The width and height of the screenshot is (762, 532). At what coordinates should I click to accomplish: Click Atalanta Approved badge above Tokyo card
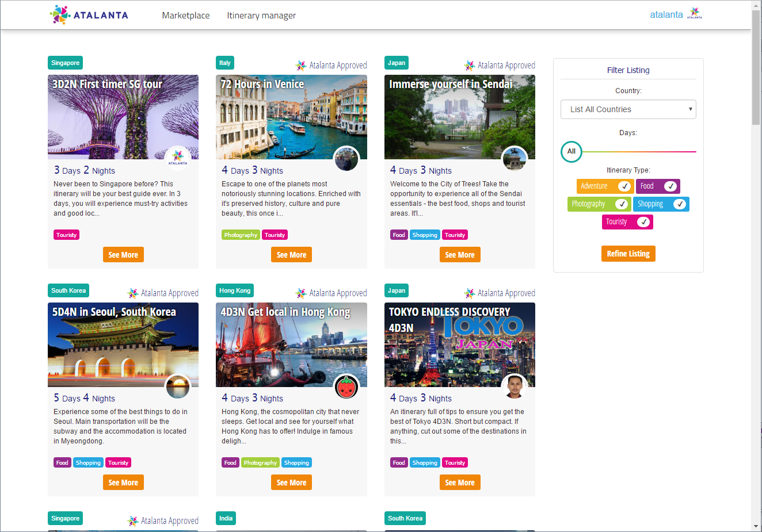point(500,293)
